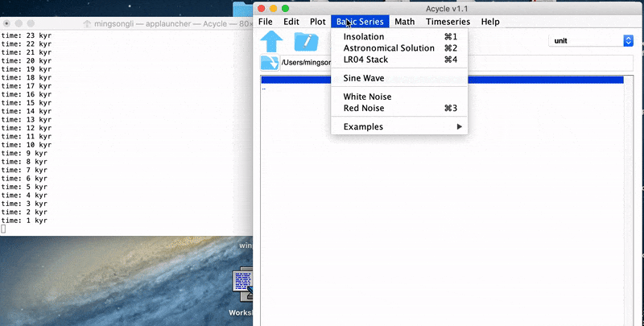Click the '..' parent directory entry

(x=264, y=89)
